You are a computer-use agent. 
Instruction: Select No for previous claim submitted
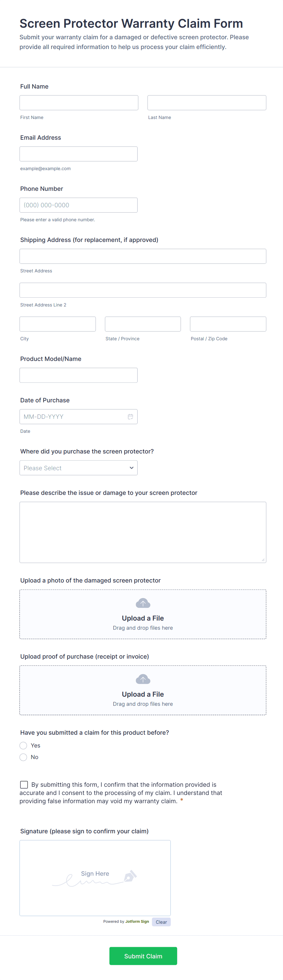[x=24, y=757]
